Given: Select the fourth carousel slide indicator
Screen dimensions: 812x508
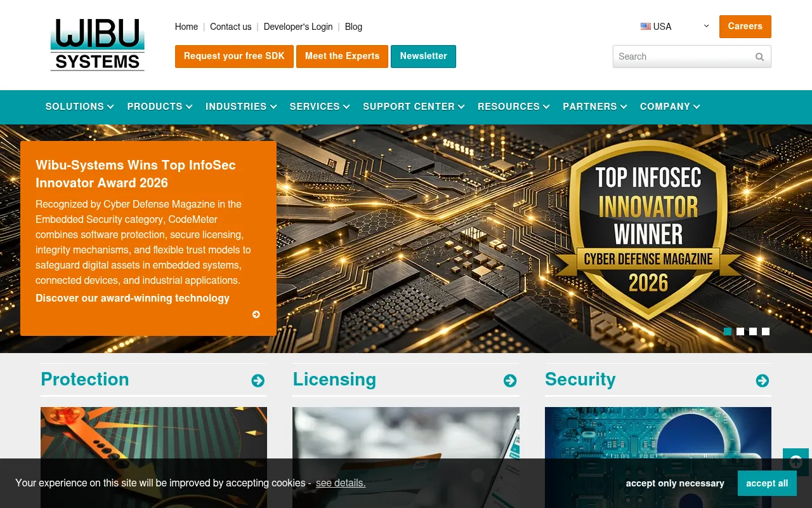Looking at the screenshot, I should tap(766, 331).
